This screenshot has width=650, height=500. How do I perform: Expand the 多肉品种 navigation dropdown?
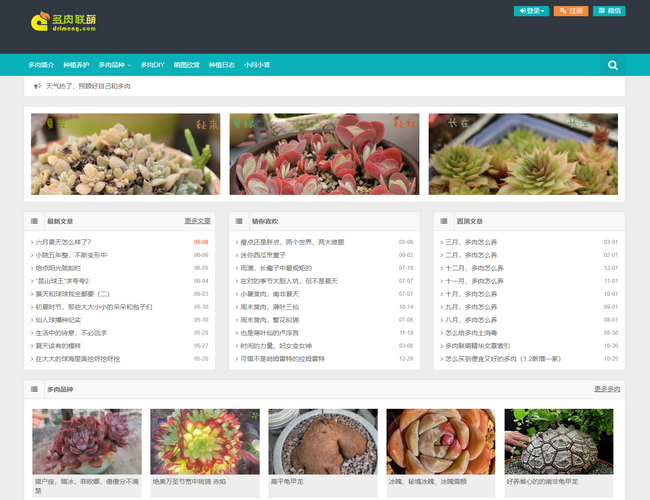[x=114, y=65]
